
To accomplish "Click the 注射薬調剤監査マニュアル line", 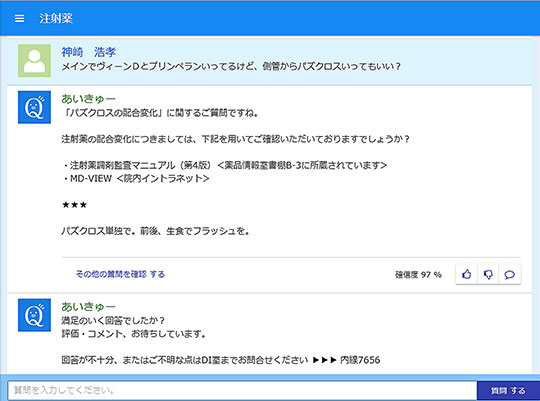I will point(225,165).
